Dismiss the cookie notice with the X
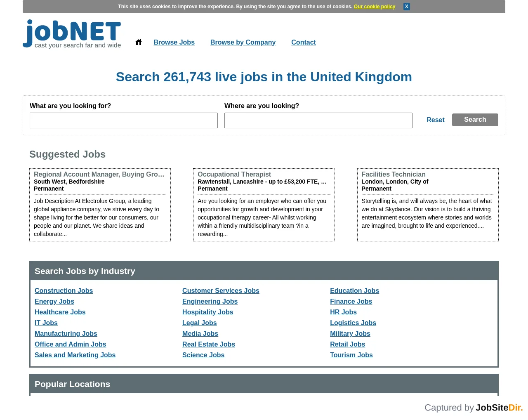This screenshot has height=420, width=528. coord(407,7)
